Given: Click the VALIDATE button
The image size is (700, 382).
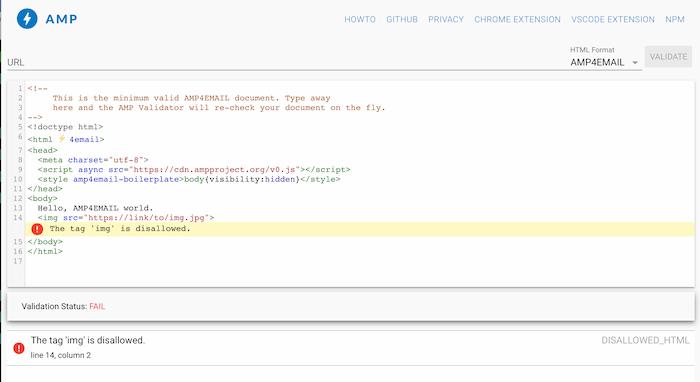Looking at the screenshot, I should pyautogui.click(x=668, y=57).
